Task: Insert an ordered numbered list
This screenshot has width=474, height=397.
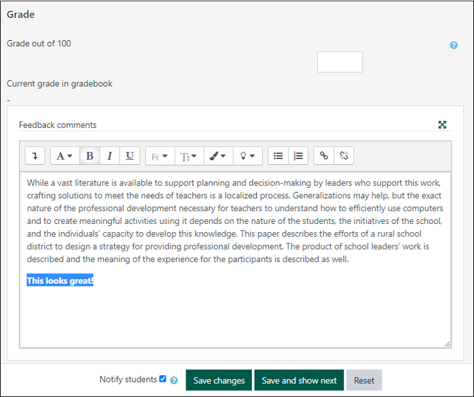Action: [298, 156]
